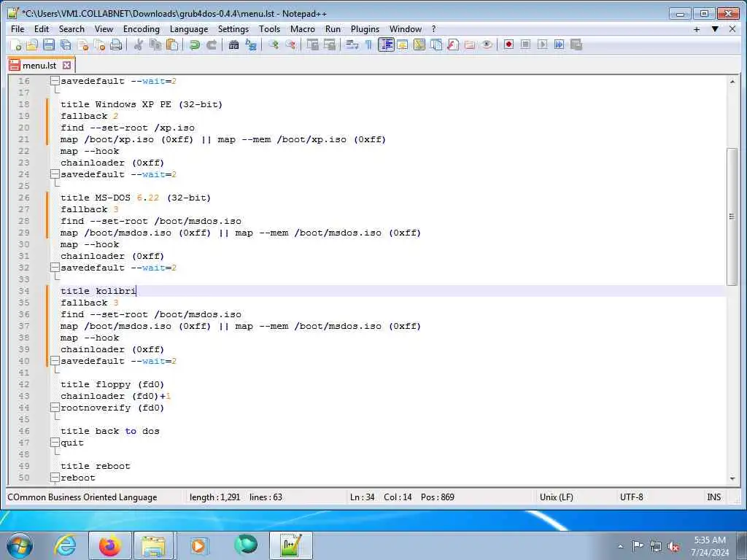The image size is (747, 560).
Task: Open the Document List panel icon
Action: point(436,44)
